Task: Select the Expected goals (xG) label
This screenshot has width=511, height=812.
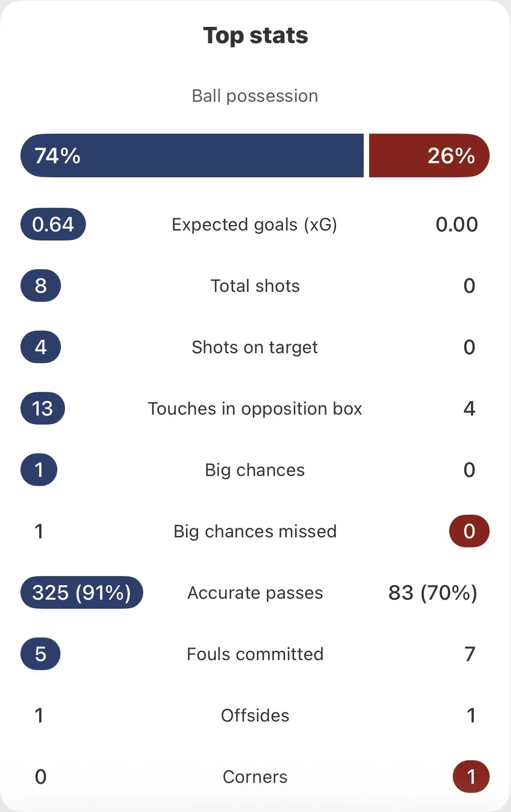Action: [x=255, y=225]
